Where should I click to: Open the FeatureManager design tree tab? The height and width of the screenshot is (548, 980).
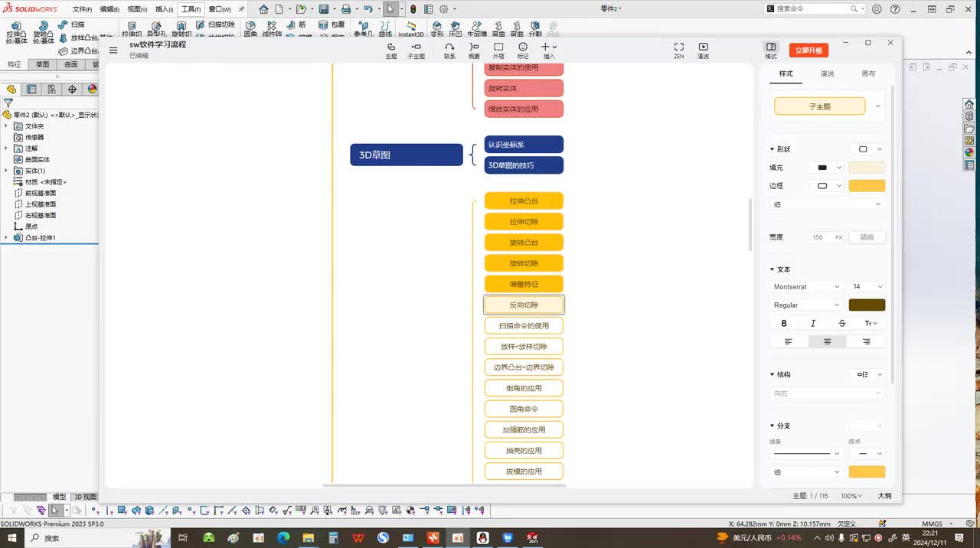point(11,89)
